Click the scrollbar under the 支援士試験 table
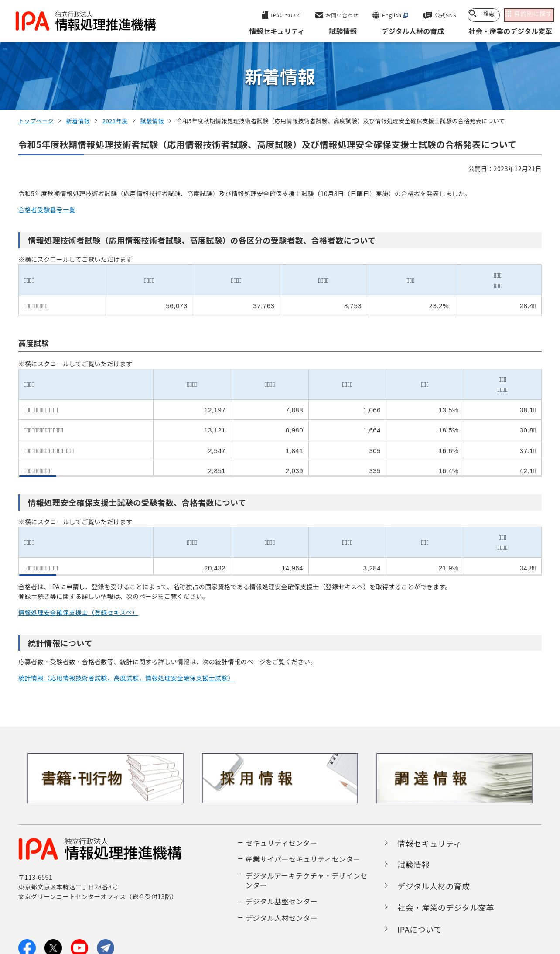560x954 pixels. coord(38,575)
